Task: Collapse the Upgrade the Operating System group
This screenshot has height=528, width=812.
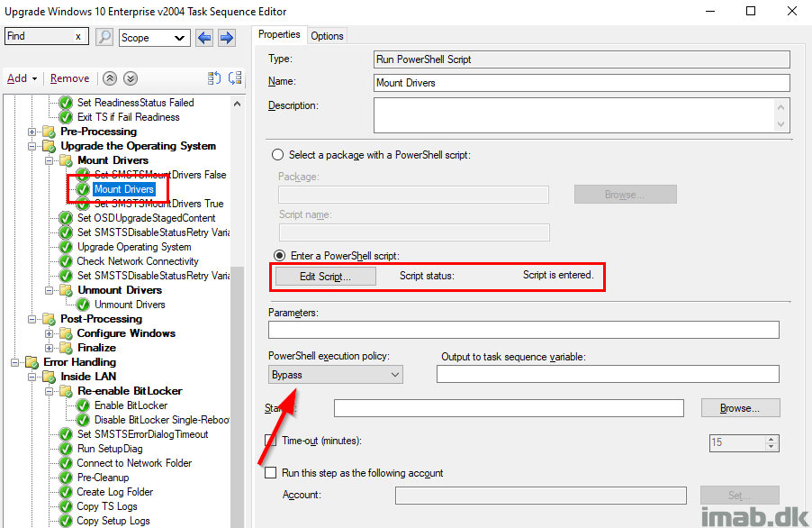Action: [x=32, y=146]
